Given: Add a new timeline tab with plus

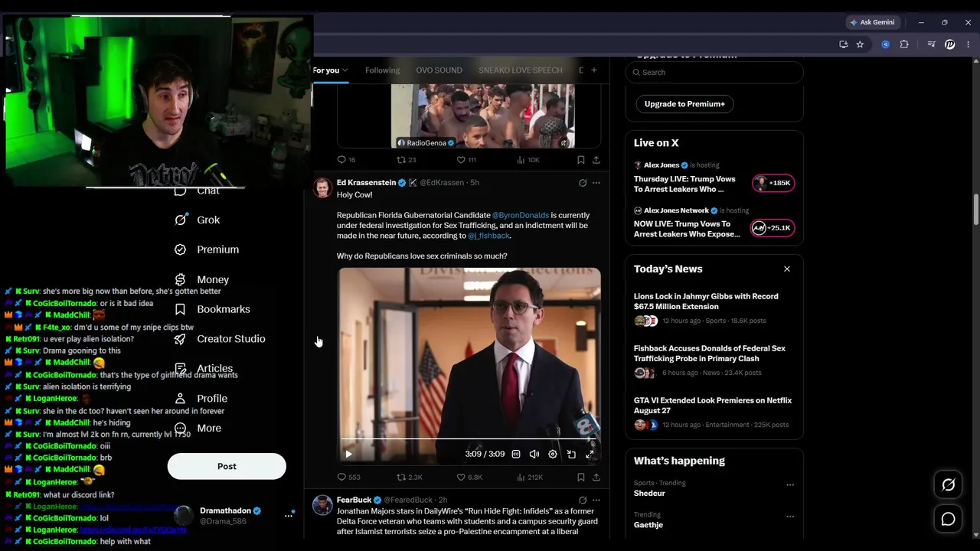Looking at the screenshot, I should (593, 70).
